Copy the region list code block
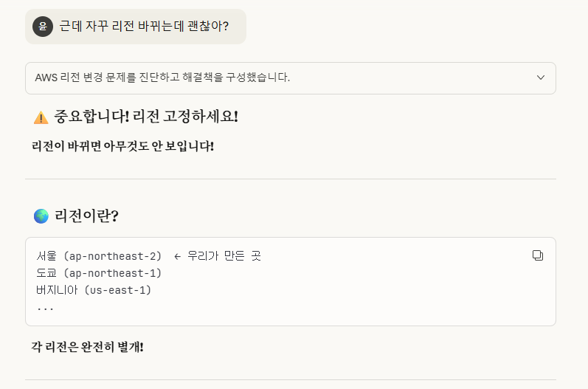 (x=537, y=255)
